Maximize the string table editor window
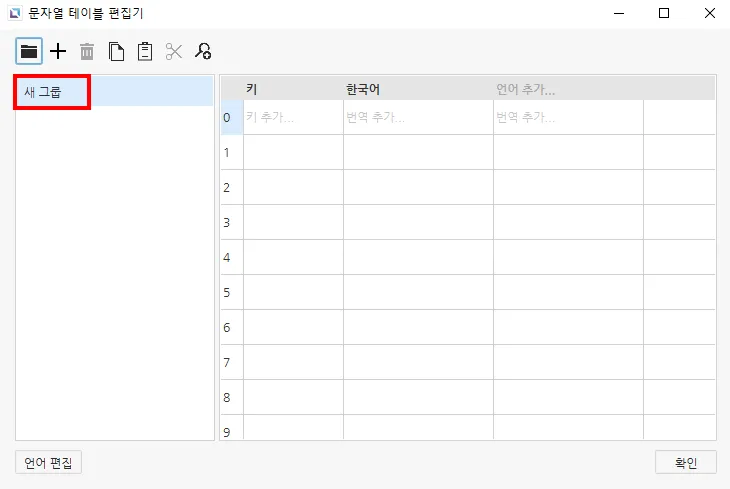The image size is (730, 489). tap(664, 14)
